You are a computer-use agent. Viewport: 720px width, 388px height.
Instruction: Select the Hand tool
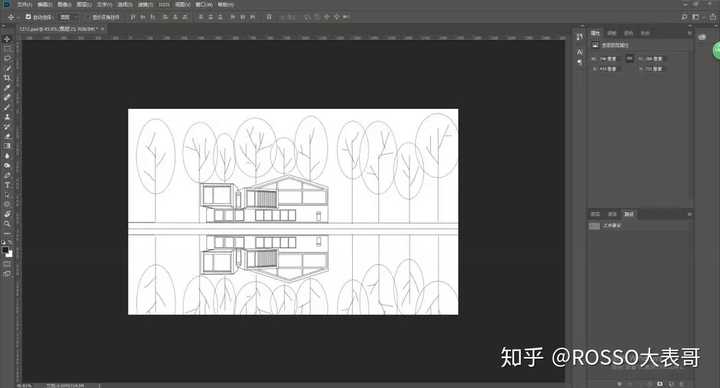[7, 214]
